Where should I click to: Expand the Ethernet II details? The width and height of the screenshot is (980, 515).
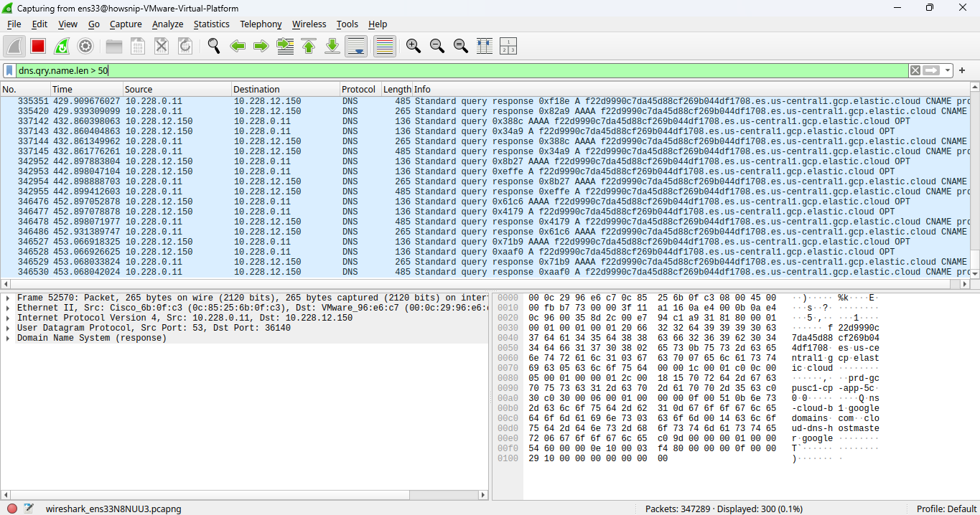pyautogui.click(x=8, y=308)
